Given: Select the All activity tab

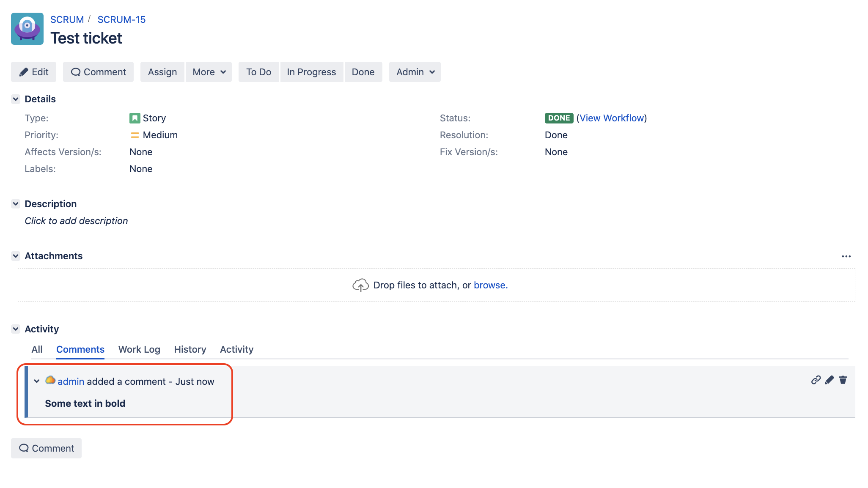Looking at the screenshot, I should 37,349.
